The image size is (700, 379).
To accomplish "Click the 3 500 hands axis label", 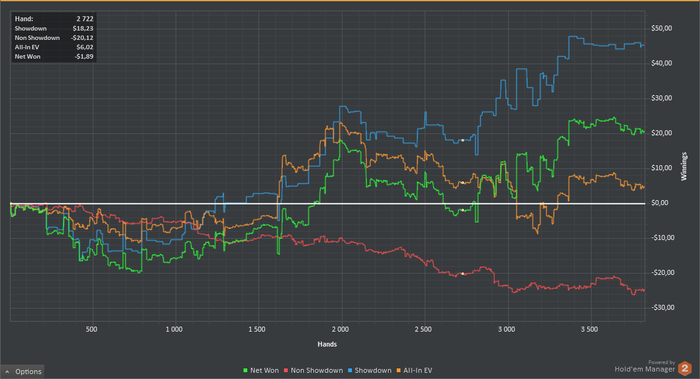I will [x=589, y=329].
